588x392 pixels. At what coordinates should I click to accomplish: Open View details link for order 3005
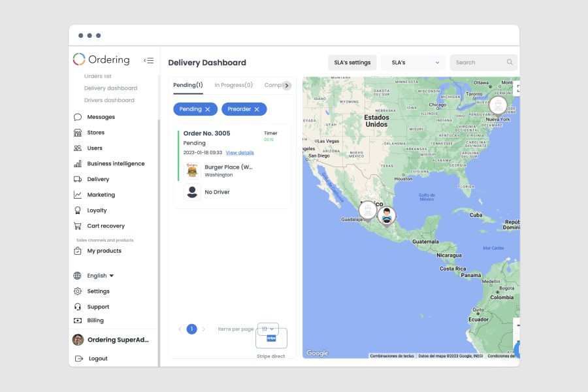point(240,153)
